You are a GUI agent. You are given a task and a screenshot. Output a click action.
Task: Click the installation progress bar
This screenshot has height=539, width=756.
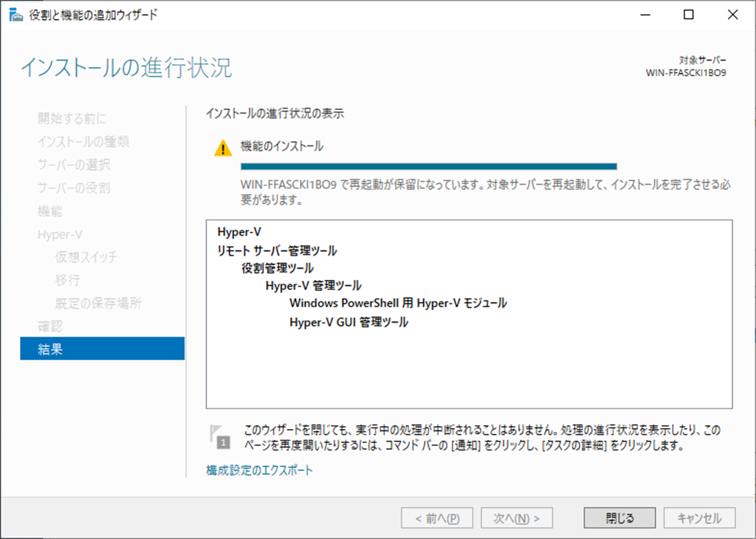(x=428, y=167)
